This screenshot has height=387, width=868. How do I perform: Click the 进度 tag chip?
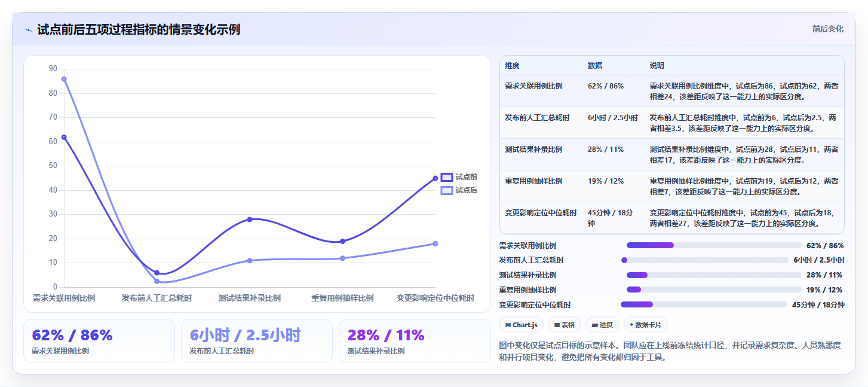point(602,325)
